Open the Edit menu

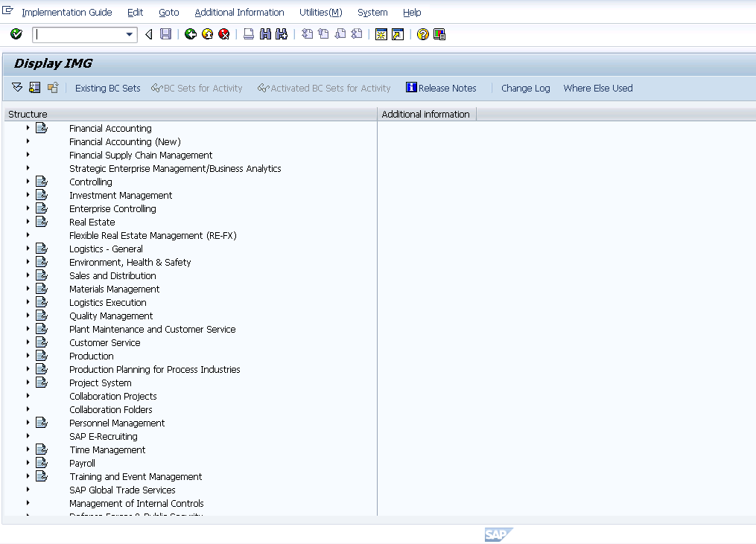point(135,12)
